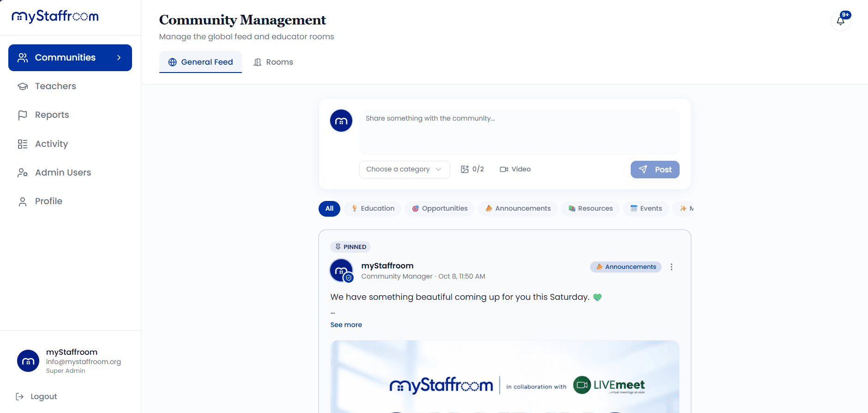Click the myStaffroom logo in sidebar

click(55, 17)
